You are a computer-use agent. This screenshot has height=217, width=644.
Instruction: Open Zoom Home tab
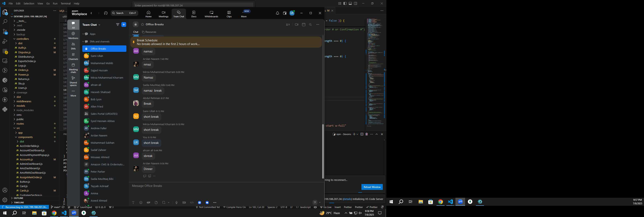coord(149,14)
